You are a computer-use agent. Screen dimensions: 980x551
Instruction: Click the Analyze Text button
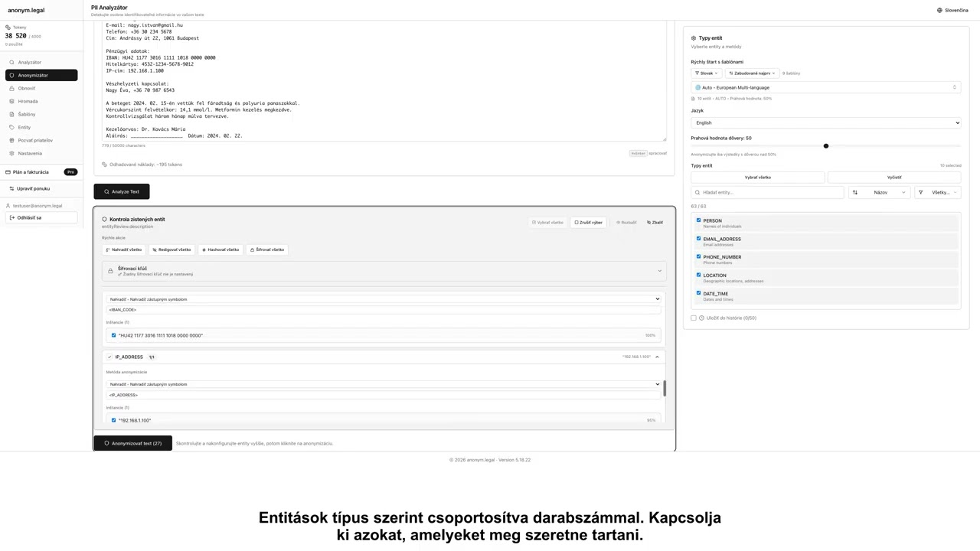point(122,191)
